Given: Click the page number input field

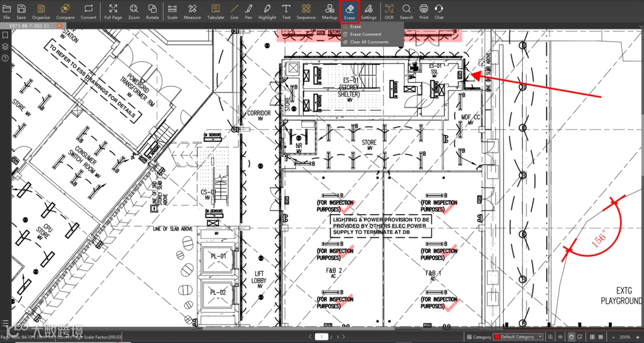Looking at the screenshot, I should (321, 337).
